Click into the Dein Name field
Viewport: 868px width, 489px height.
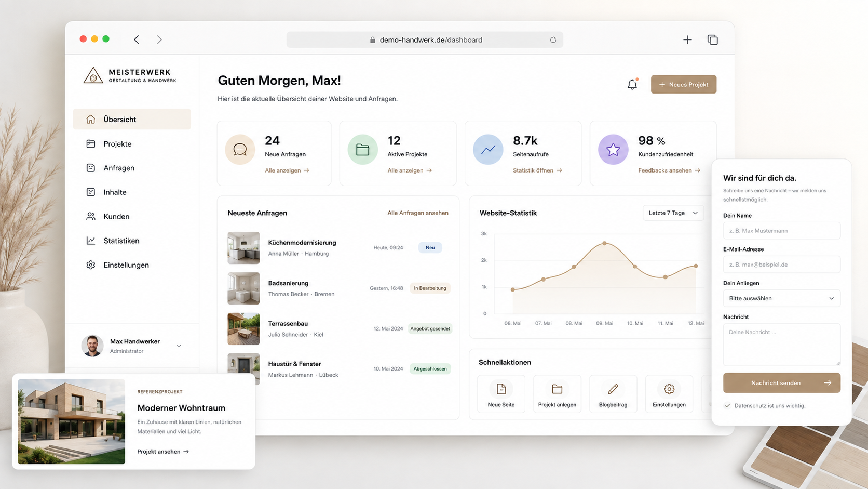pyautogui.click(x=781, y=231)
